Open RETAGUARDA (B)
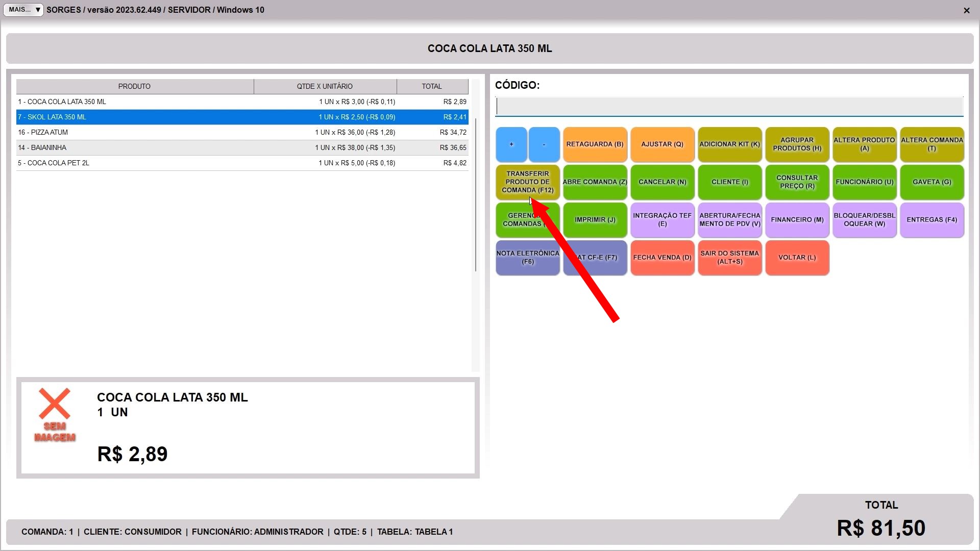The image size is (980, 551). point(595,144)
